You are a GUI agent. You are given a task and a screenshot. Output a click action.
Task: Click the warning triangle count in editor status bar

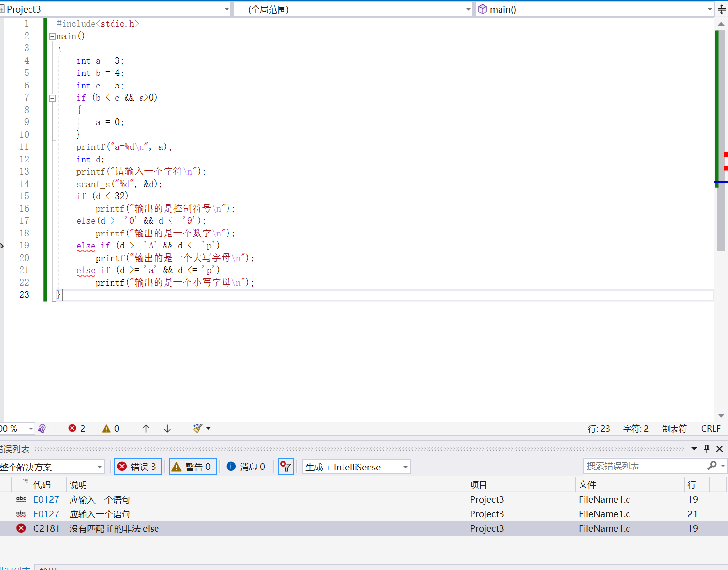(111, 428)
